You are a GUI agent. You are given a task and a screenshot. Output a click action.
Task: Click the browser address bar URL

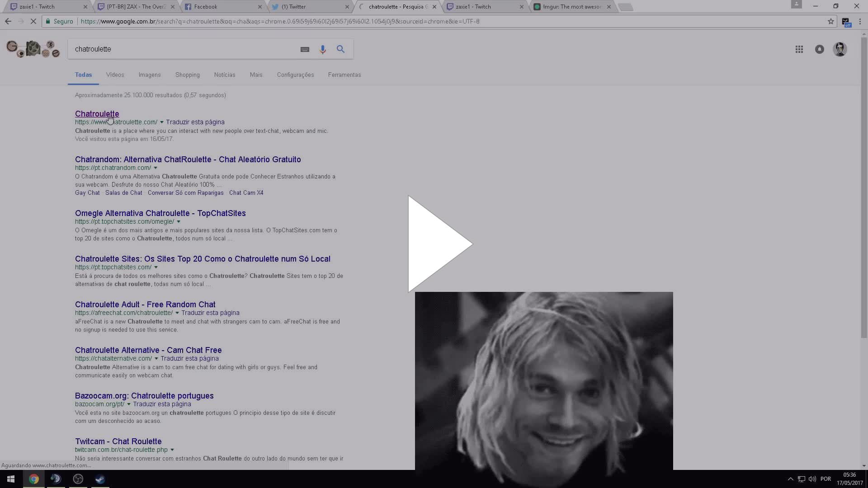[280, 21]
